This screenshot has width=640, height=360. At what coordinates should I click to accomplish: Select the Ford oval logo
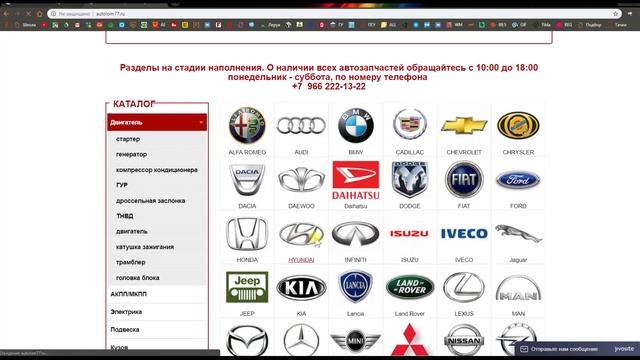coord(518,180)
